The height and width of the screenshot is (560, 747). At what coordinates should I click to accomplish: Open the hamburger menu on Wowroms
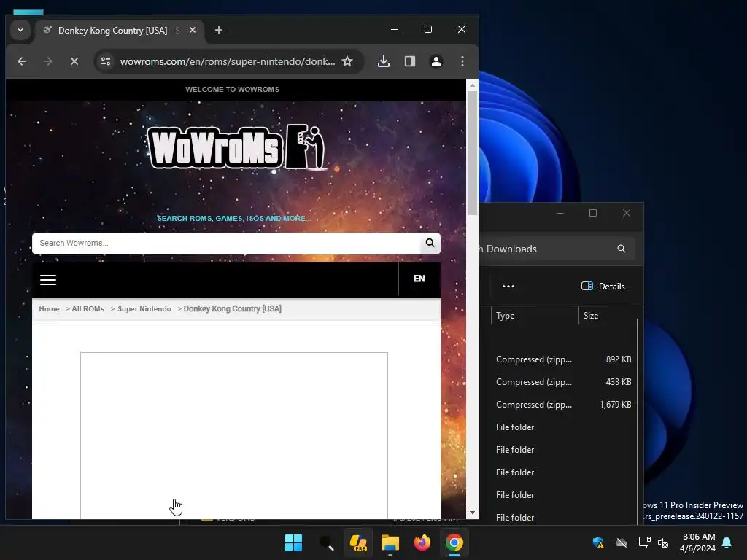[48, 279]
